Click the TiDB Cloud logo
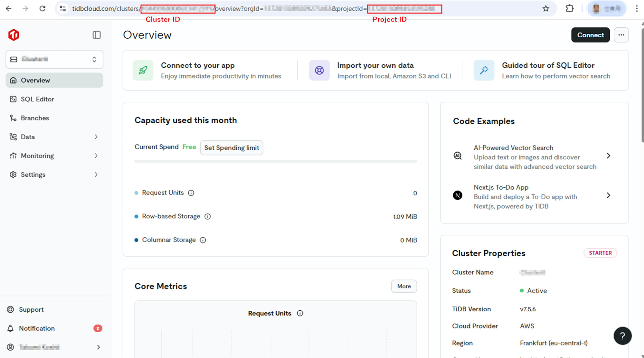Screen dimensions: 644x358 (14, 35)
